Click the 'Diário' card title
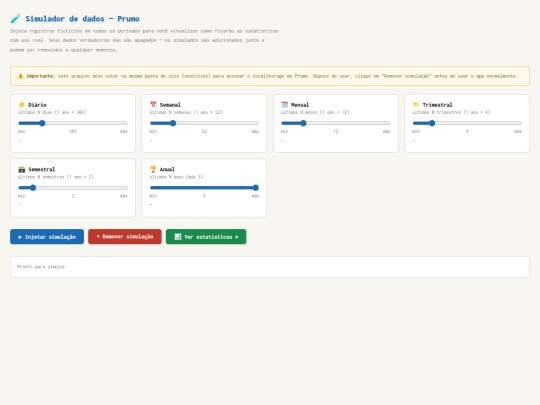The image size is (540, 405). (37, 105)
